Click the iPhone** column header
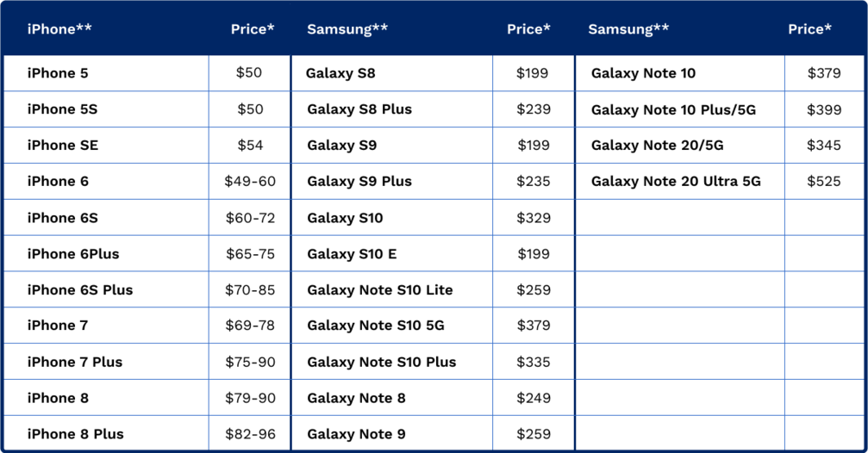This screenshot has height=453, width=868. click(59, 29)
